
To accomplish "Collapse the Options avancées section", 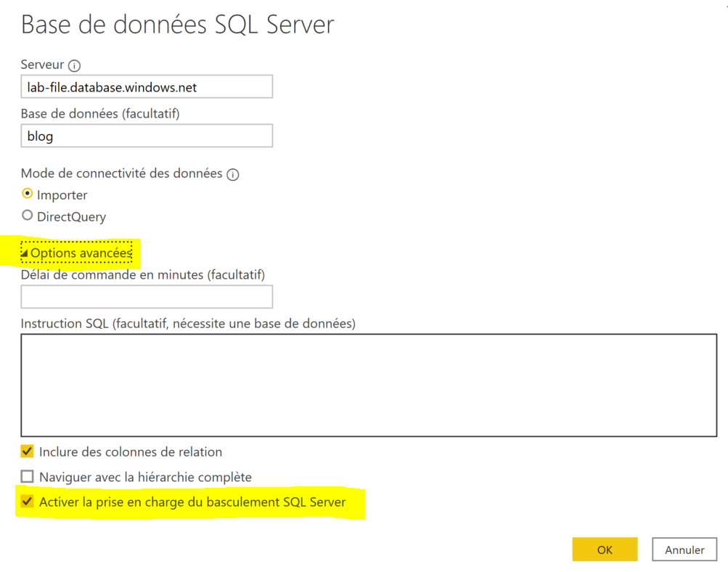I will click(77, 253).
